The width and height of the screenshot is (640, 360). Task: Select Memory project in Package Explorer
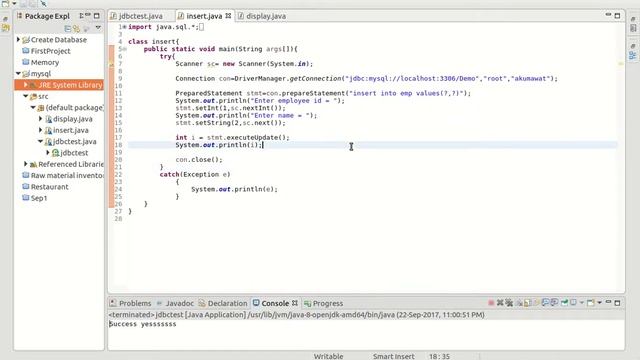tap(45, 62)
